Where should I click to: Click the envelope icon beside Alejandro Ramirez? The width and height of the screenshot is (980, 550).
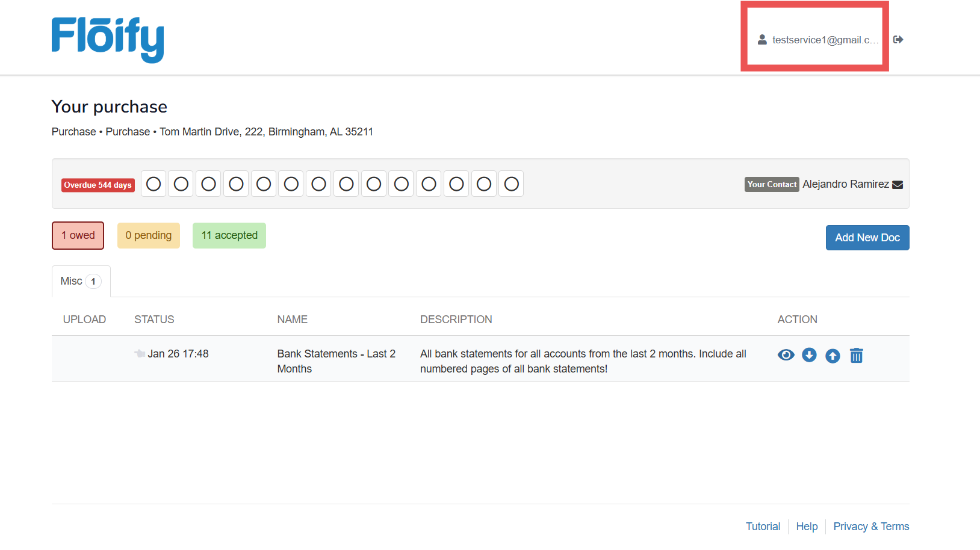pos(898,185)
